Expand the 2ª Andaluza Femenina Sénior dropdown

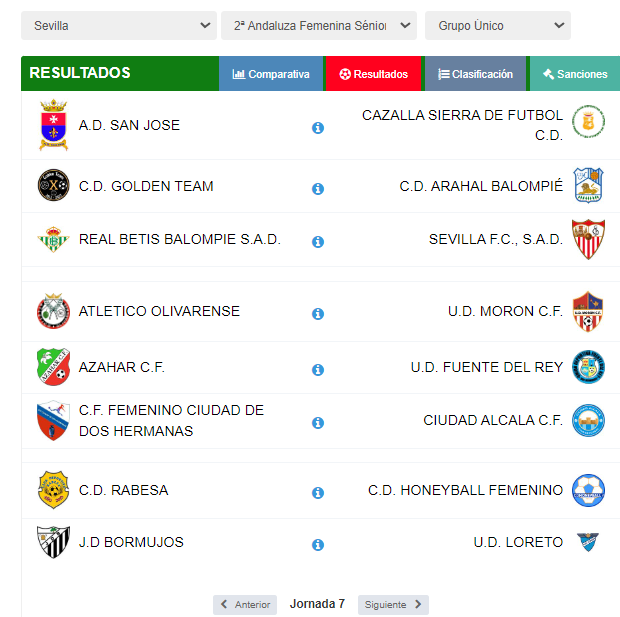point(318,25)
